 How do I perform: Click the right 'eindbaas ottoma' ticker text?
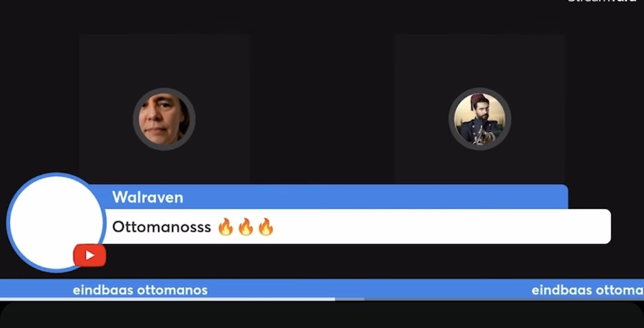[588, 290]
